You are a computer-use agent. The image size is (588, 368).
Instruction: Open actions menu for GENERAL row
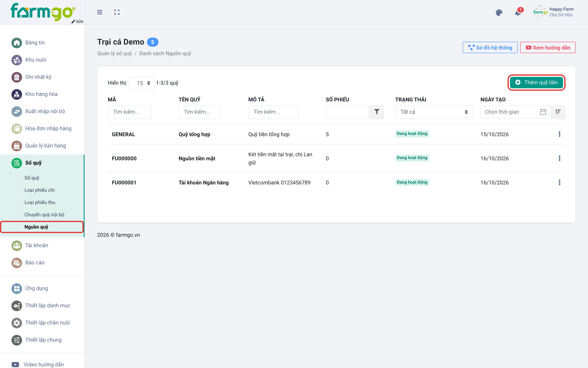point(559,134)
